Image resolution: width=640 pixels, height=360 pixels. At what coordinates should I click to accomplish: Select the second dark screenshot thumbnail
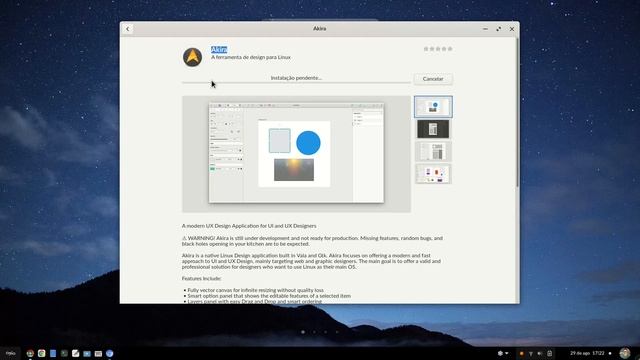[433, 129]
